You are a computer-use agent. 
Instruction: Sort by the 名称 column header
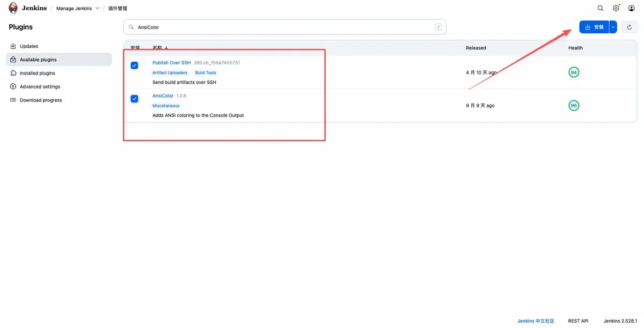click(160, 48)
